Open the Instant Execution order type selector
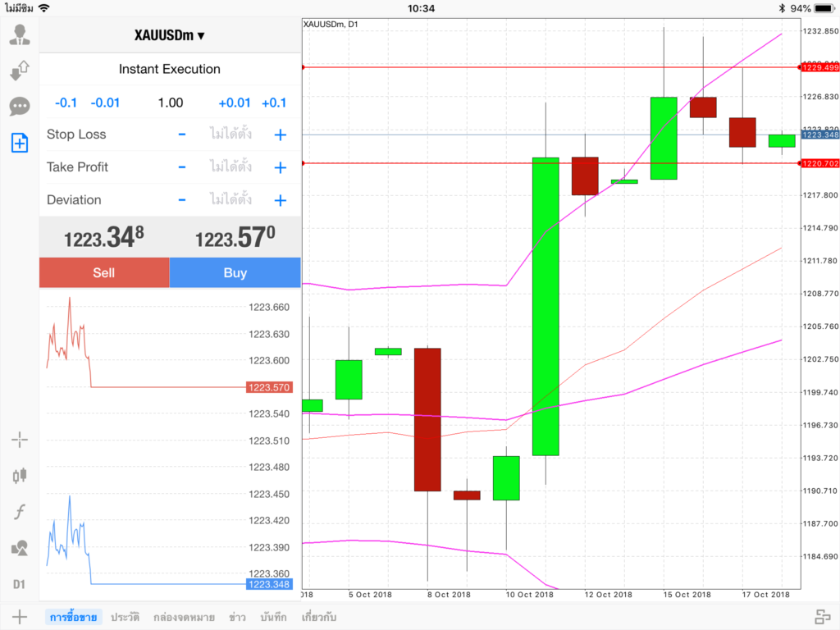 (x=170, y=70)
